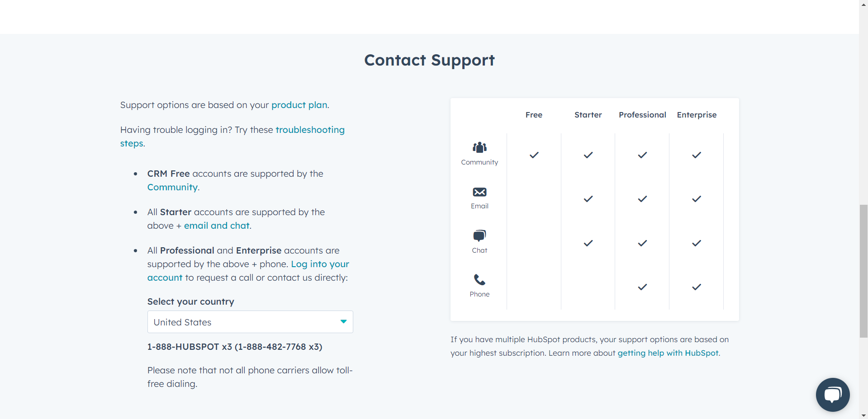Click the Community support icon
This screenshot has height=419, width=868.
click(x=479, y=147)
